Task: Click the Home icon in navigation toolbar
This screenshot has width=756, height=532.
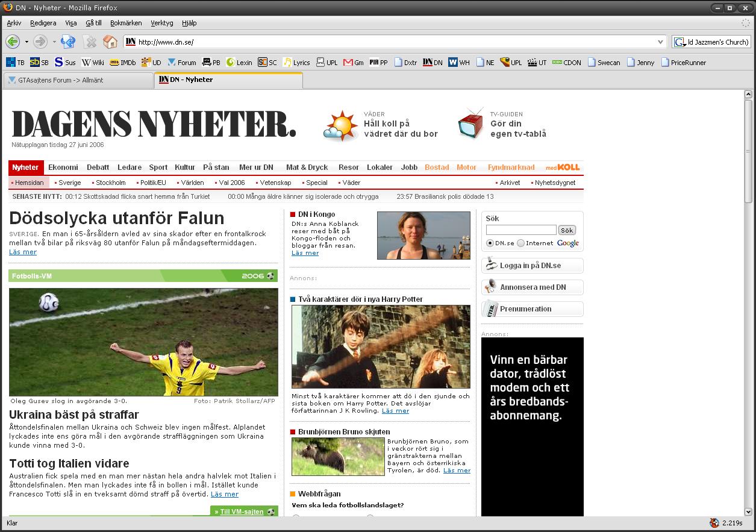Action: coord(110,42)
